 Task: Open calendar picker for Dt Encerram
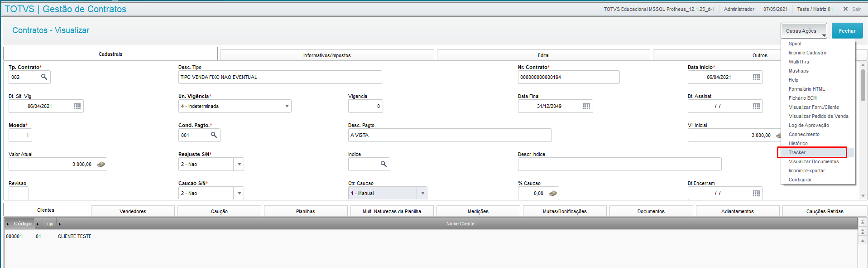tap(756, 194)
